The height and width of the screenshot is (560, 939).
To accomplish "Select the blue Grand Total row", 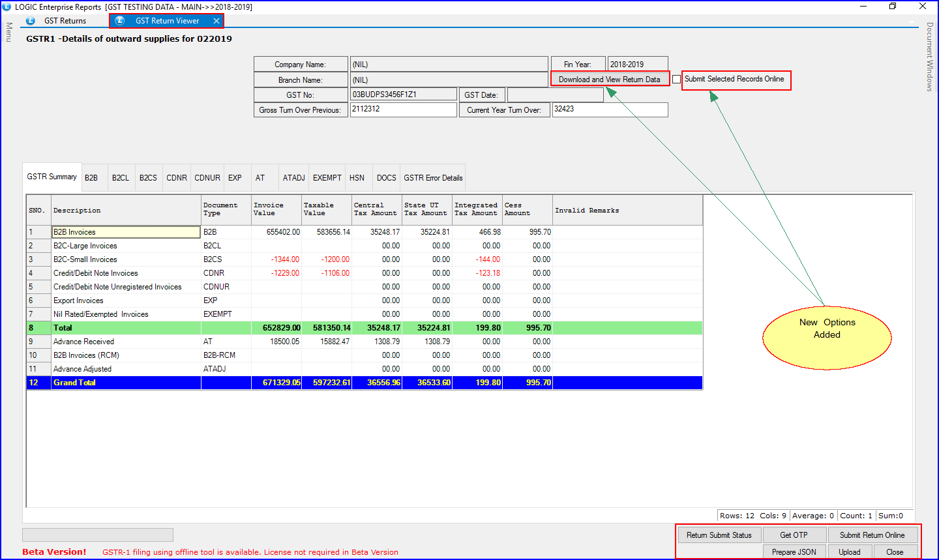I will [365, 383].
